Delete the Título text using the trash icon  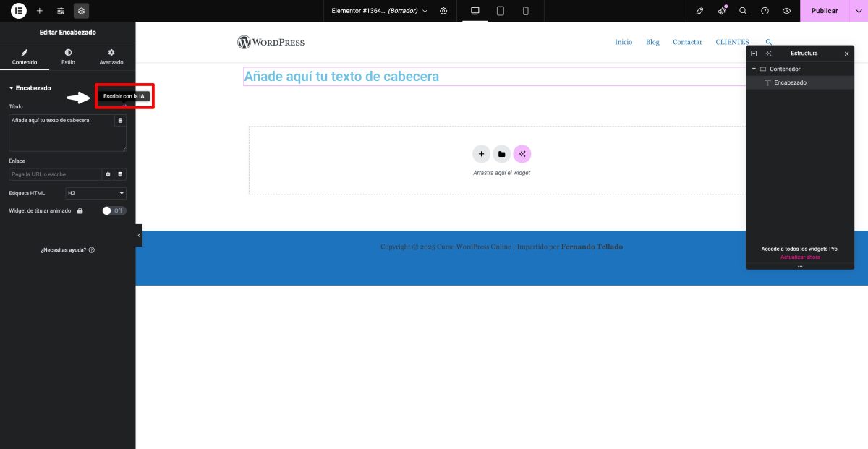coord(120,120)
